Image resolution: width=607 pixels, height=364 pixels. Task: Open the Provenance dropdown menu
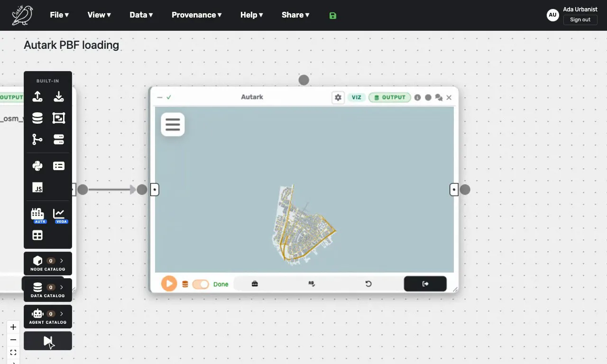click(197, 15)
